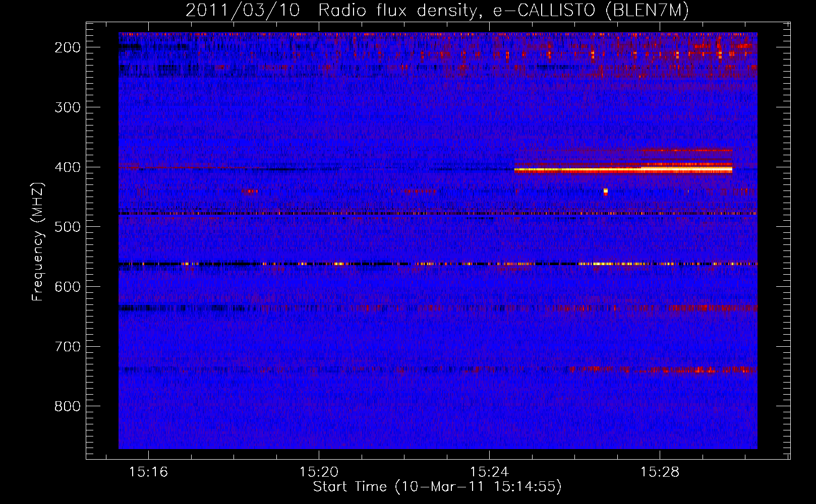Image resolution: width=816 pixels, height=504 pixels.
Task: Click the 200 frequency tick label
Action: (x=68, y=47)
